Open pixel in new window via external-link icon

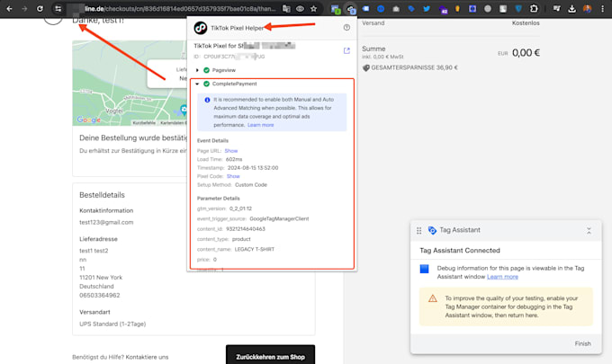(346, 50)
